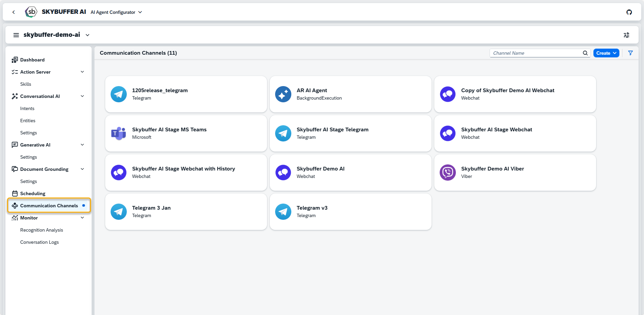
Task: Open the AR AI Agent channel title
Action: (x=312, y=90)
